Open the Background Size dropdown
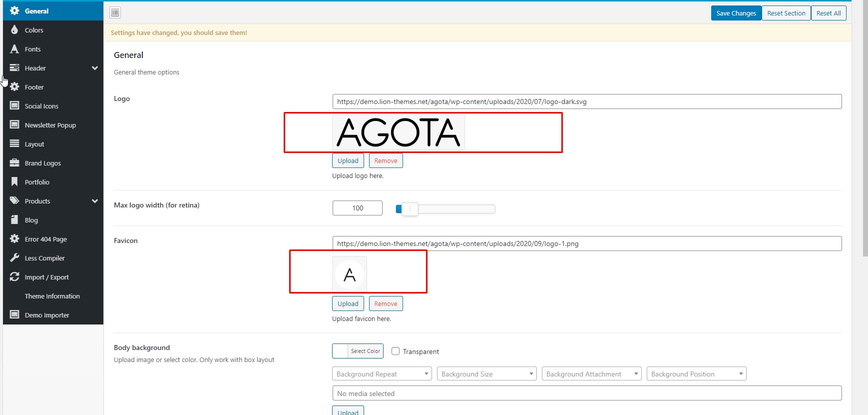This screenshot has height=415, width=868. [486, 374]
